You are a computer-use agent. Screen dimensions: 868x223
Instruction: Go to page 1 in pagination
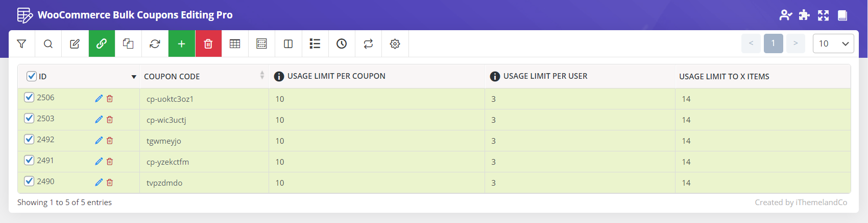click(x=773, y=43)
